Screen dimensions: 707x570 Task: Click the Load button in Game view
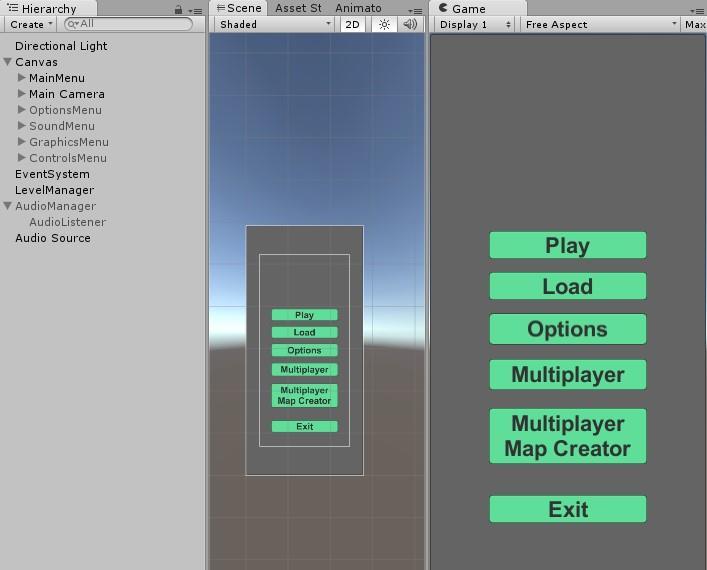tap(568, 286)
